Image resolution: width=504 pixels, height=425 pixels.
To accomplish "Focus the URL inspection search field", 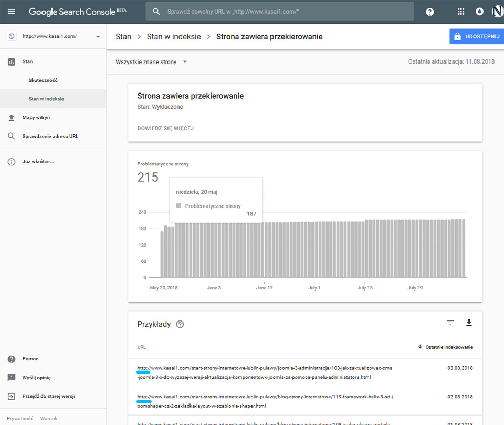I will point(280,12).
